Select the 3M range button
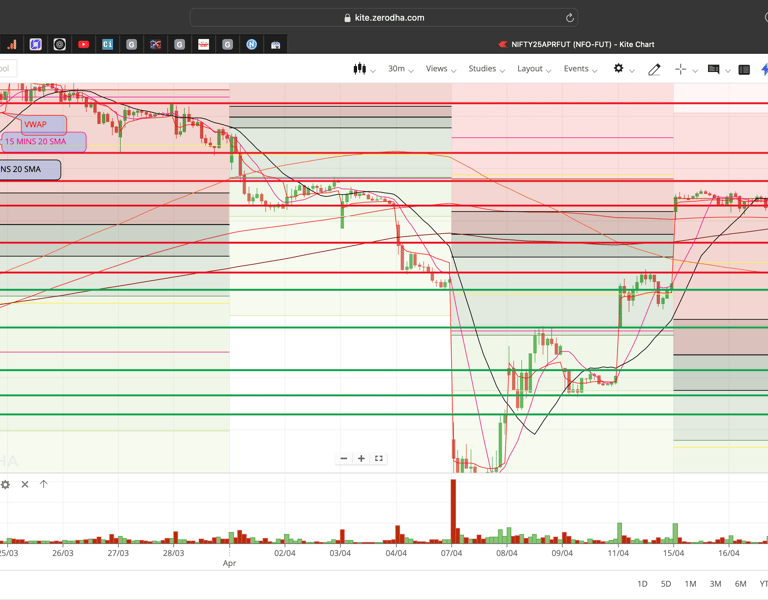 (x=715, y=584)
